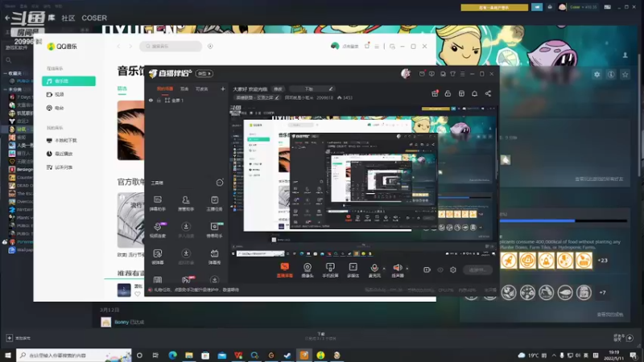Open the mobile screen casting source

(330, 270)
